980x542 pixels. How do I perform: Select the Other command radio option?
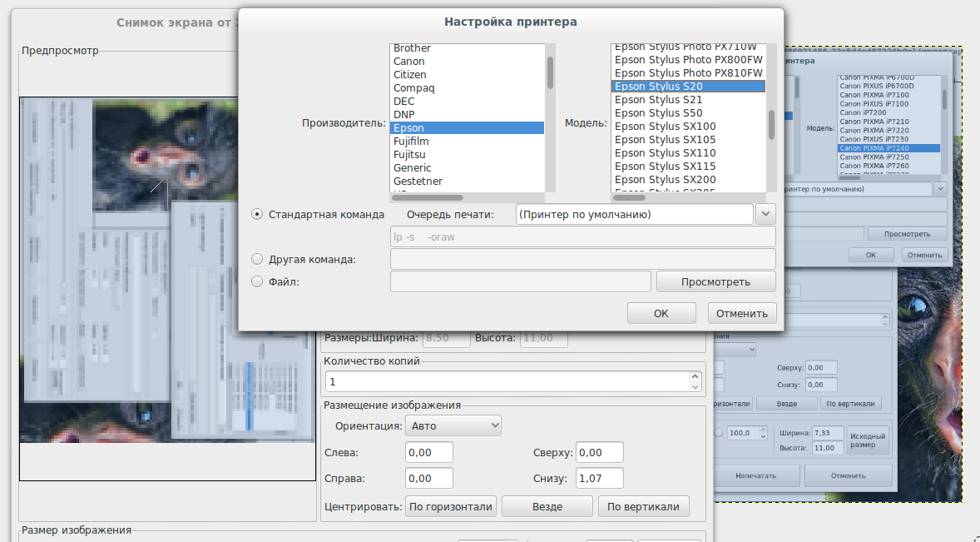257,259
